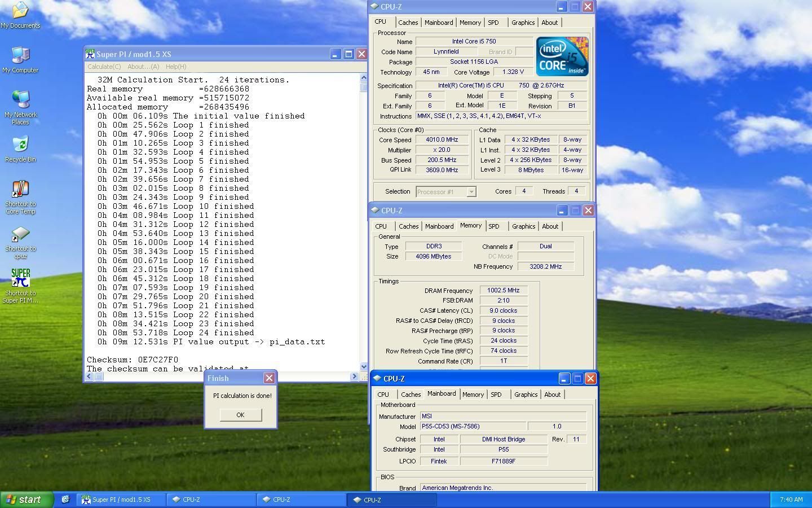Open My Network Places icon

(x=20, y=107)
